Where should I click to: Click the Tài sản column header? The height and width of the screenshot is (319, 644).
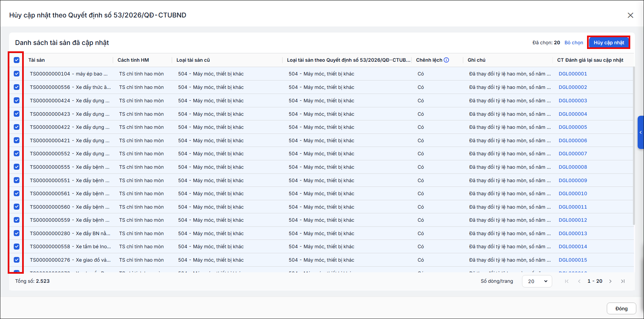37,60
